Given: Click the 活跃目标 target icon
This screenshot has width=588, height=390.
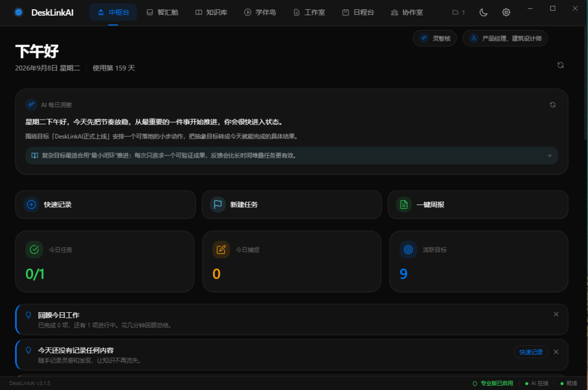Looking at the screenshot, I should [x=408, y=250].
